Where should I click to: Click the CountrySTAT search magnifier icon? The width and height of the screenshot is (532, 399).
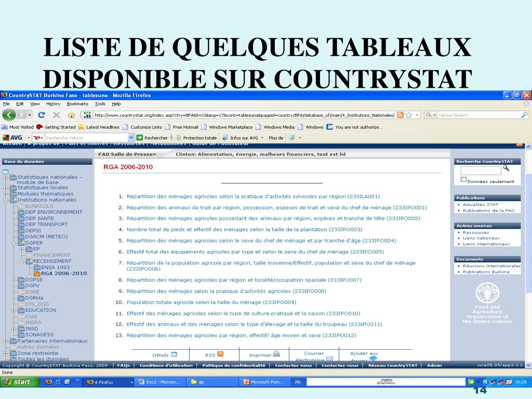click(x=506, y=168)
